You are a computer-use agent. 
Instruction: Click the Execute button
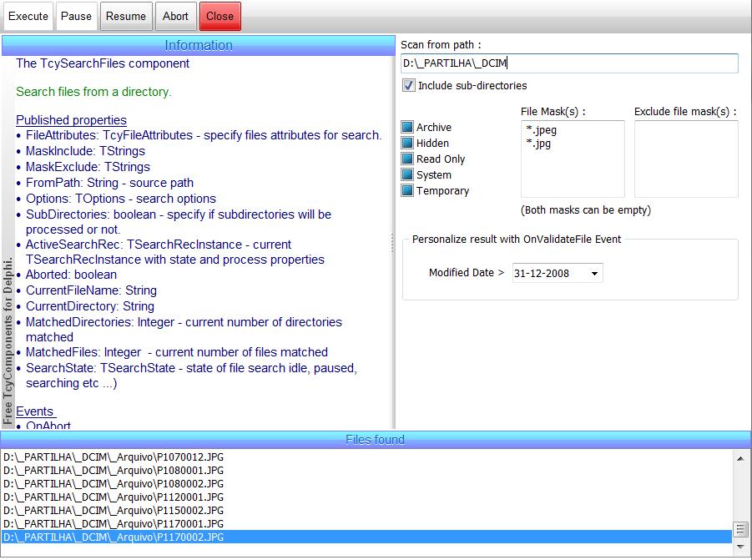pyautogui.click(x=28, y=16)
